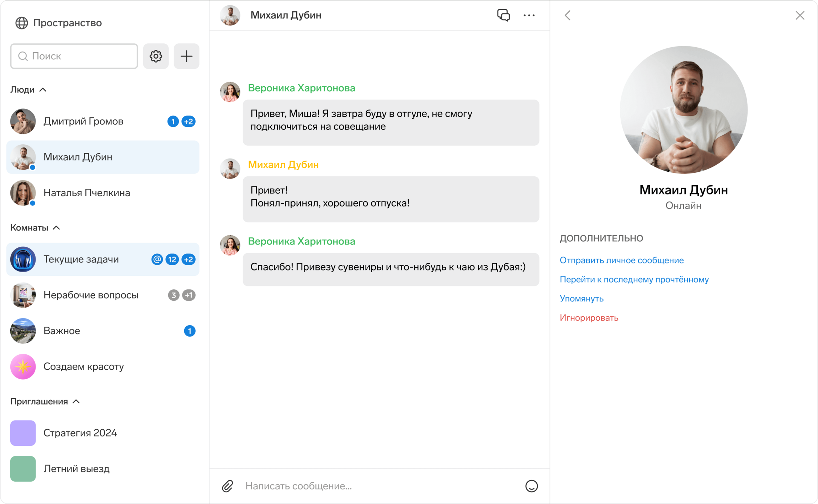Click the Вероника avatar beside first message

pyautogui.click(x=230, y=92)
